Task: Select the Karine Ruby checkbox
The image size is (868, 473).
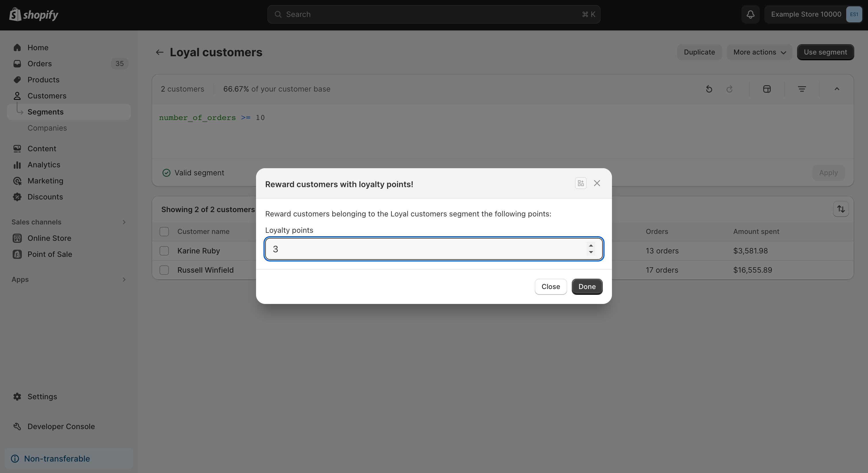Action: (x=164, y=251)
